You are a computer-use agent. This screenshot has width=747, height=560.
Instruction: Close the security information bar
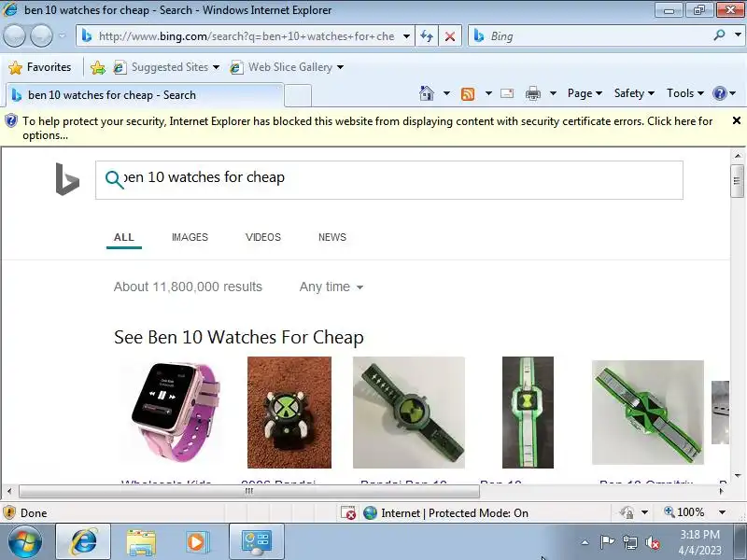coord(736,120)
